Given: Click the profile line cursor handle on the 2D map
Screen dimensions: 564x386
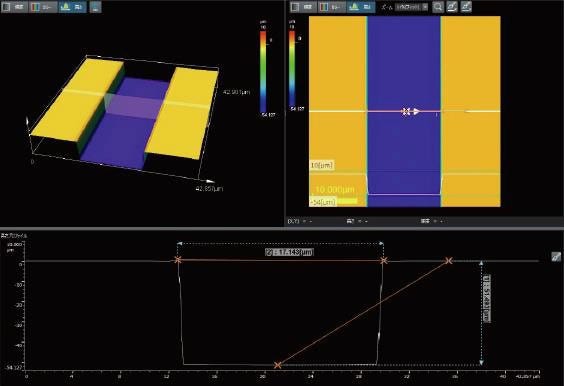Looking at the screenshot, I should 411,112.
